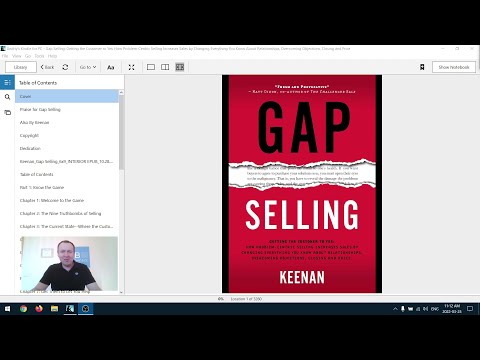The height and width of the screenshot is (360, 480).
Task: Switch to two column layout
Action: pyautogui.click(x=165, y=67)
